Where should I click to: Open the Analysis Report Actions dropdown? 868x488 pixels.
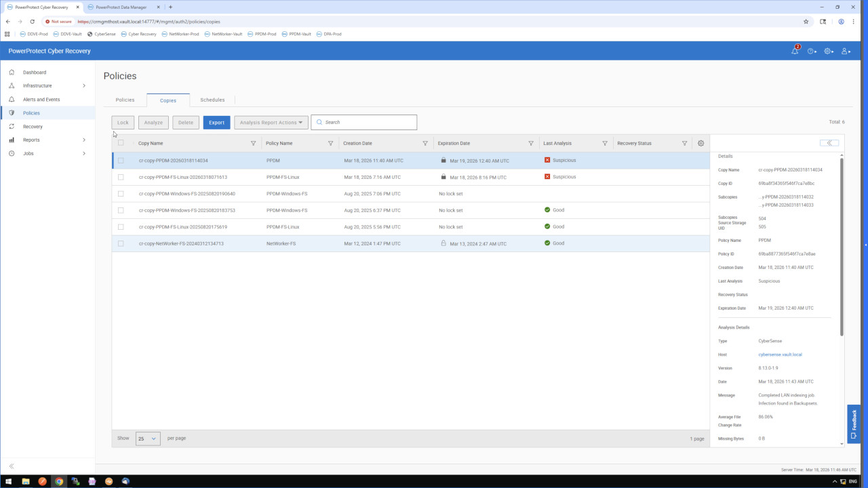271,123
